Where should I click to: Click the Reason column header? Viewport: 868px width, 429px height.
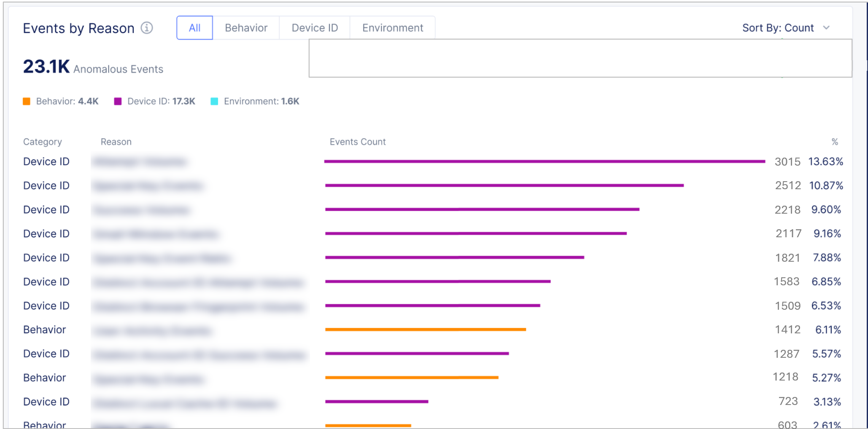116,142
